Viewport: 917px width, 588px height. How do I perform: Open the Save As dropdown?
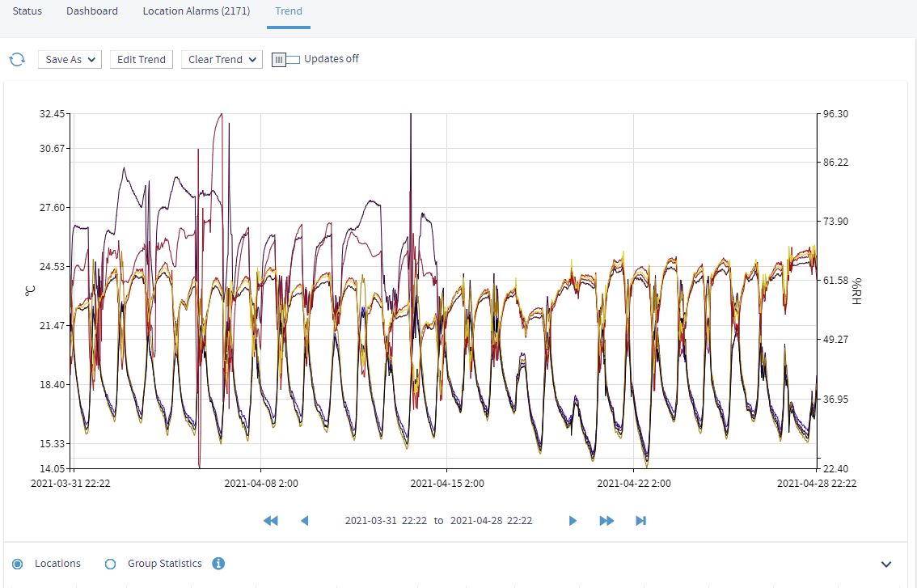click(x=70, y=60)
